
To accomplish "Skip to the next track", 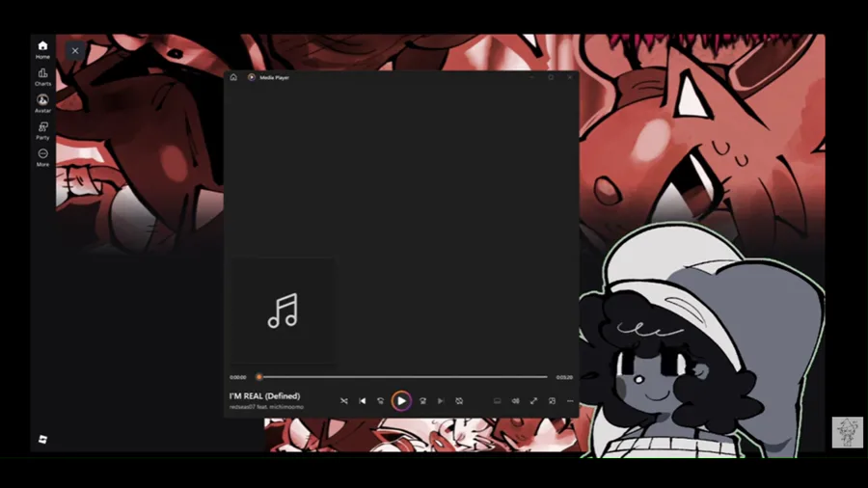I will pyautogui.click(x=441, y=401).
